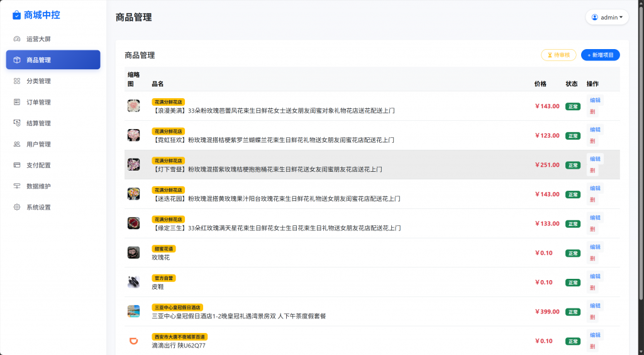Click the ¥123.00 price
The height and width of the screenshot is (355, 644).
coord(547,135)
